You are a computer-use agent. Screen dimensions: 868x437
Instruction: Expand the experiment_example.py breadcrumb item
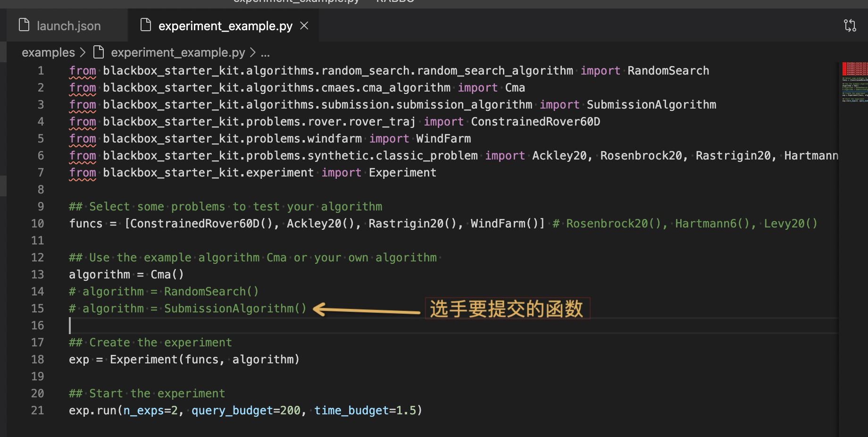[x=178, y=52]
